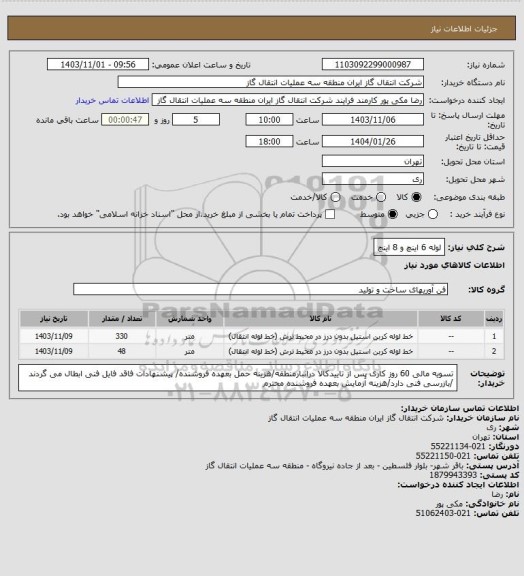Click the delivery city field ری

click(x=373, y=179)
